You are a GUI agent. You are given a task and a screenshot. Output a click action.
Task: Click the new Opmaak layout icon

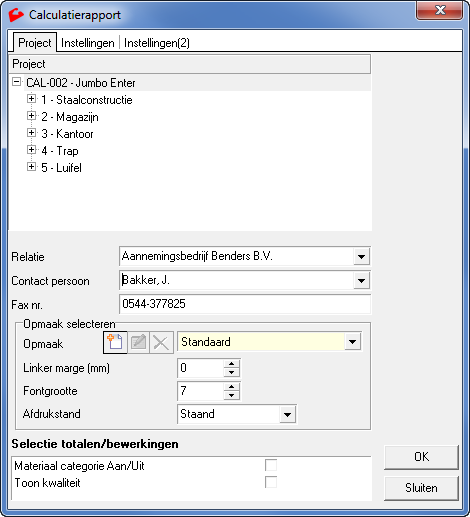click(115, 342)
